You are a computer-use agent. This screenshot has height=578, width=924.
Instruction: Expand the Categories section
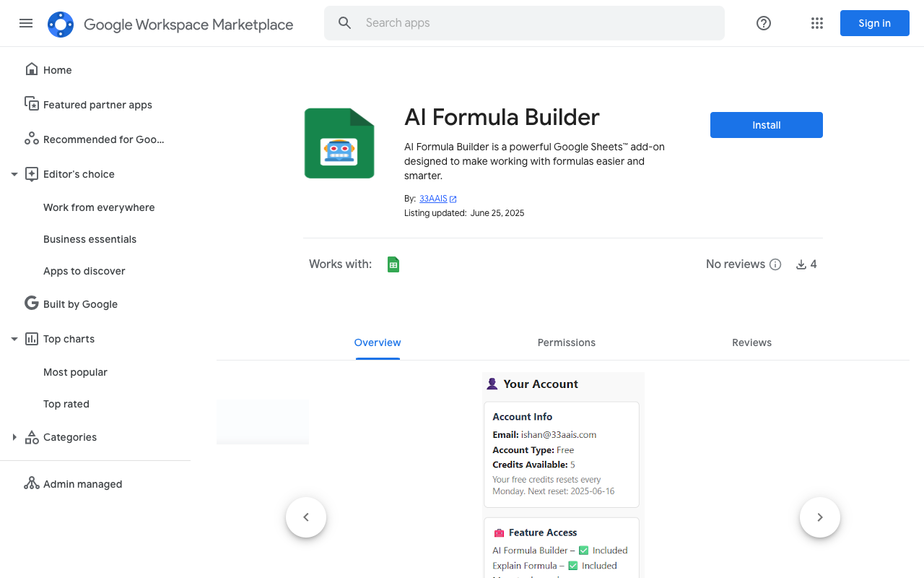(x=14, y=436)
